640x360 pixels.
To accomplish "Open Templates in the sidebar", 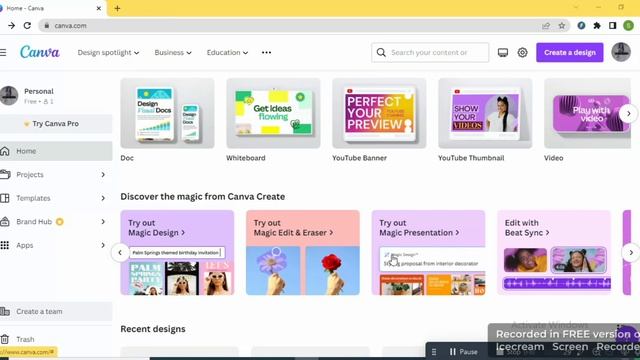I will click(33, 198).
